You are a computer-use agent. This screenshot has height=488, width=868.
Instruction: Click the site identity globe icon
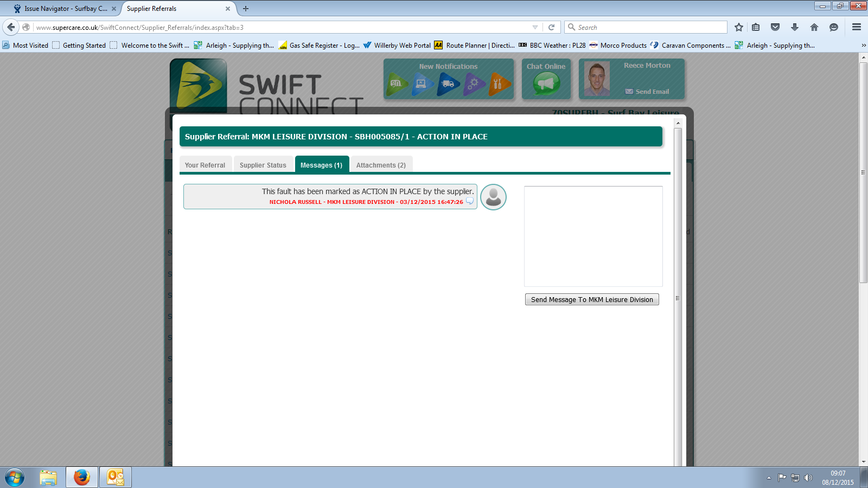[26, 27]
